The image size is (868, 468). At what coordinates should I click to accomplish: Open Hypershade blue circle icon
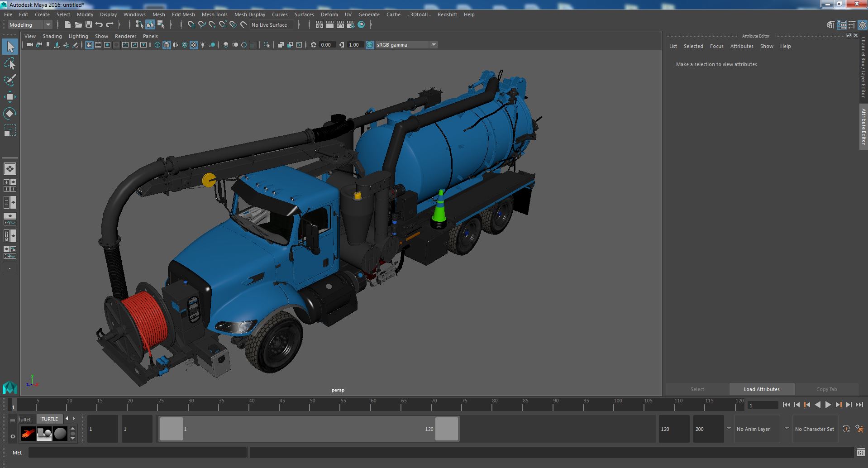[361, 25]
